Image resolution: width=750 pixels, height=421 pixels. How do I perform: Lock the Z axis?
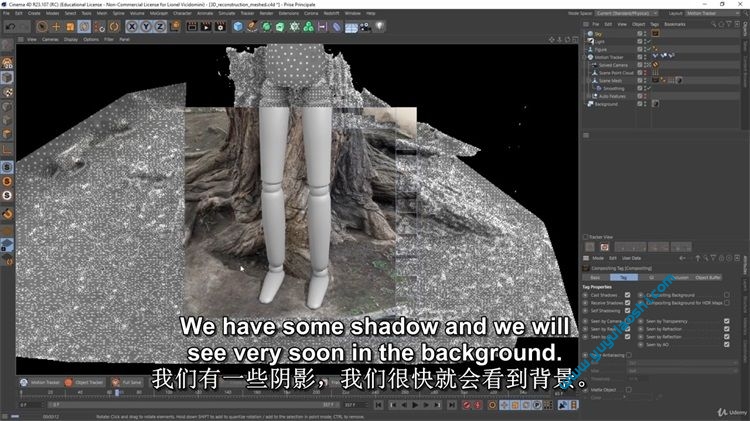[160, 27]
